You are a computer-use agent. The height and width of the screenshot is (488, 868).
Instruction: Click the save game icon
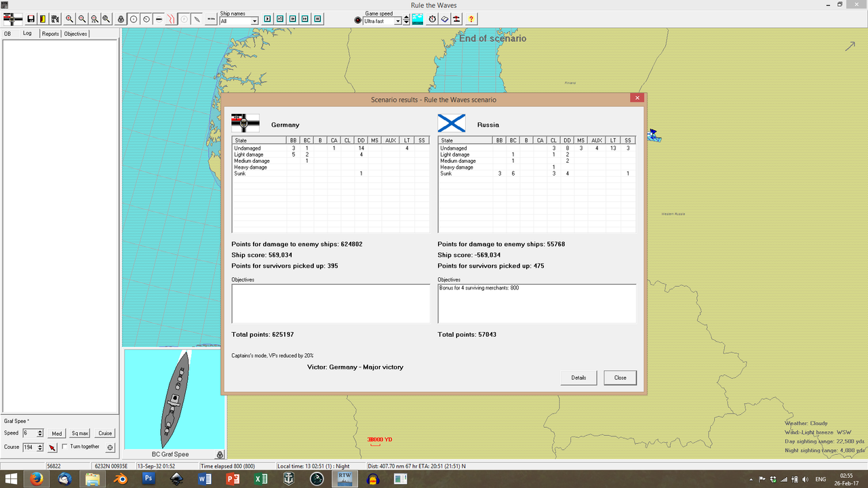tap(31, 19)
